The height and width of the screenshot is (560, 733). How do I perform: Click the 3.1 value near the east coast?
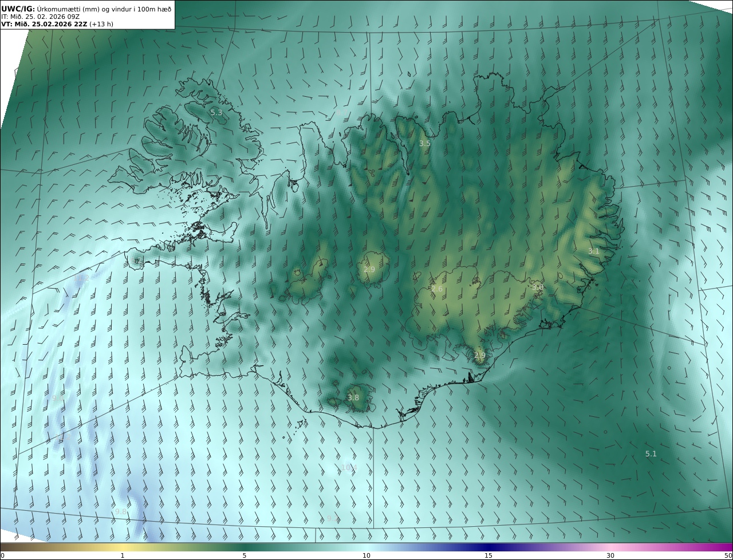594,251
